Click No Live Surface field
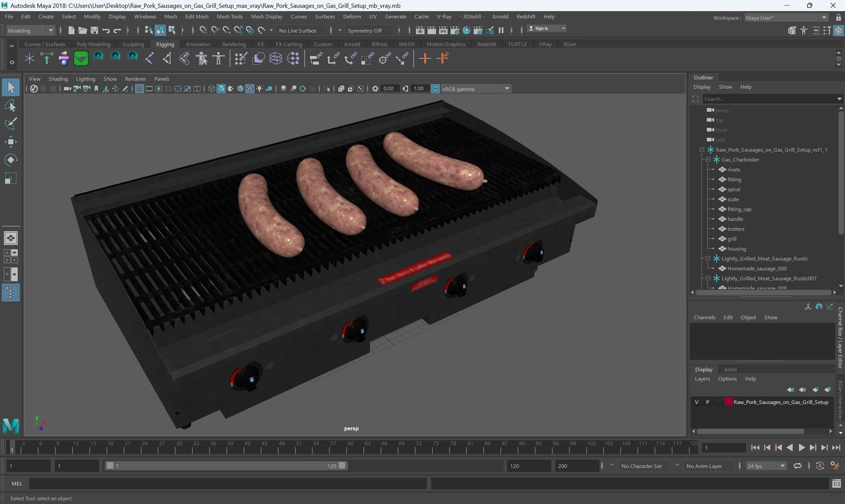 pos(301,30)
